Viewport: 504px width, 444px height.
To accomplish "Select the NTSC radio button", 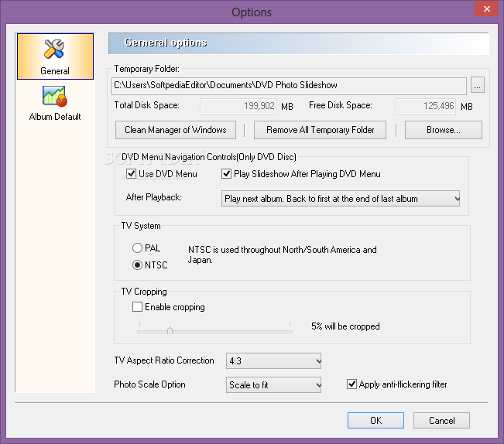I will tap(137, 265).
